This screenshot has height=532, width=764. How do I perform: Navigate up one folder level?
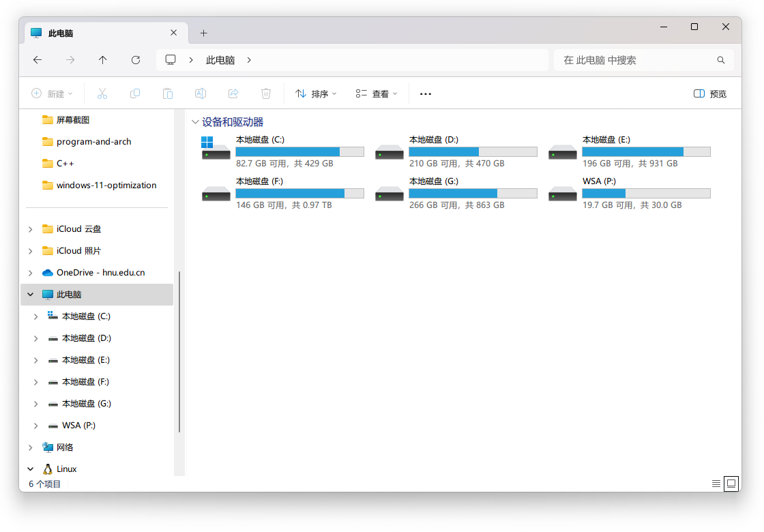102,60
